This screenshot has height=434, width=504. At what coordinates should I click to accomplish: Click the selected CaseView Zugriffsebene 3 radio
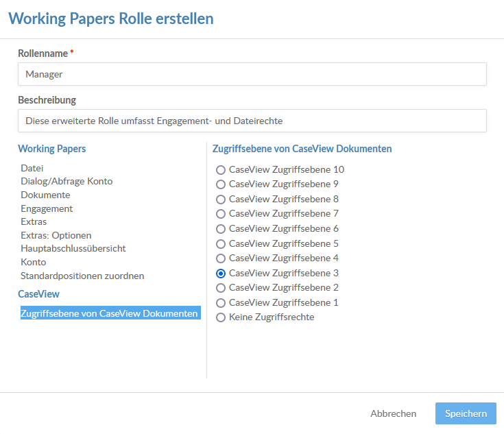tap(221, 274)
